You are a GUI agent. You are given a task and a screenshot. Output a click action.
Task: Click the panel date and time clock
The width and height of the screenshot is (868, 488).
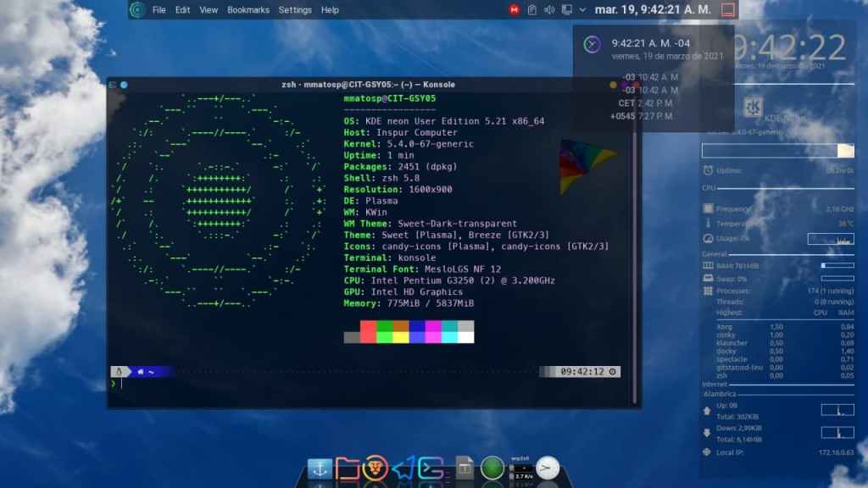pyautogui.click(x=653, y=10)
